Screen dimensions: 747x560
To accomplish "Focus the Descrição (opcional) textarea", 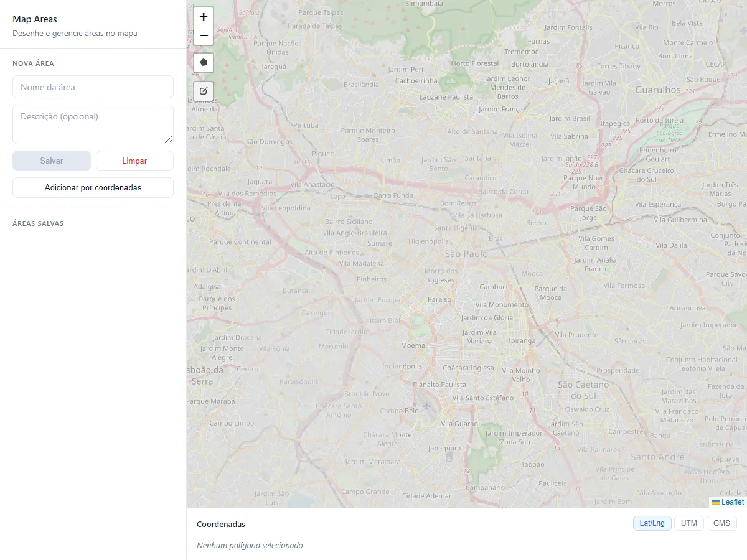I will 93,124.
